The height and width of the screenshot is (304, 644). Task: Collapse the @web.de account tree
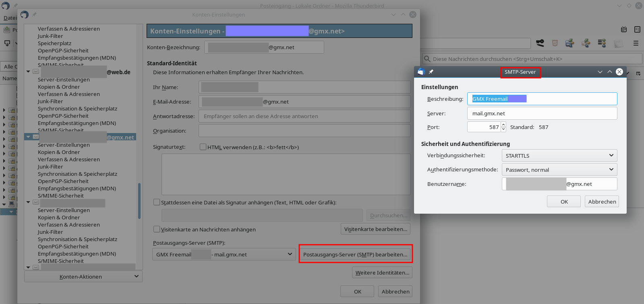click(28, 72)
